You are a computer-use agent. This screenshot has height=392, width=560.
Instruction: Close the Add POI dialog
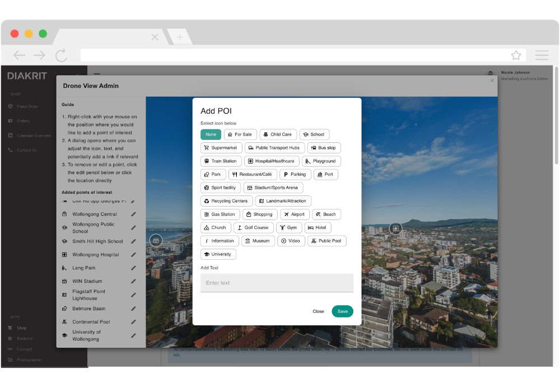318,311
